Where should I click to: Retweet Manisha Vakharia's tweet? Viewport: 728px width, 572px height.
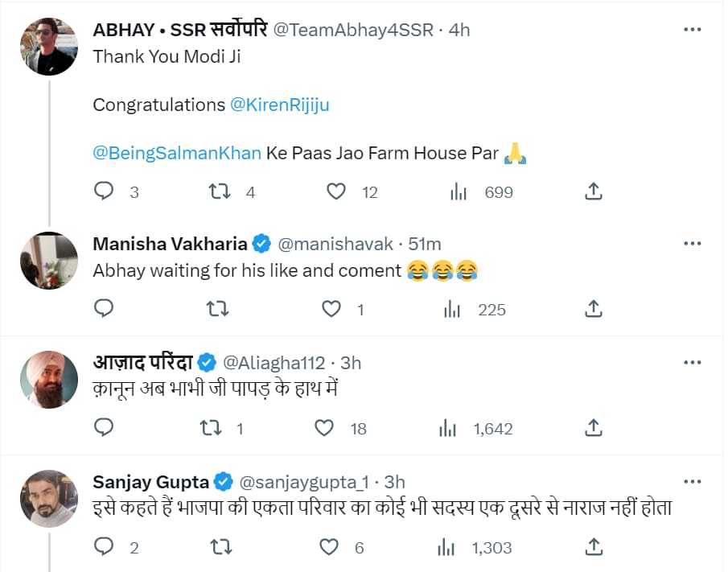click(x=219, y=309)
